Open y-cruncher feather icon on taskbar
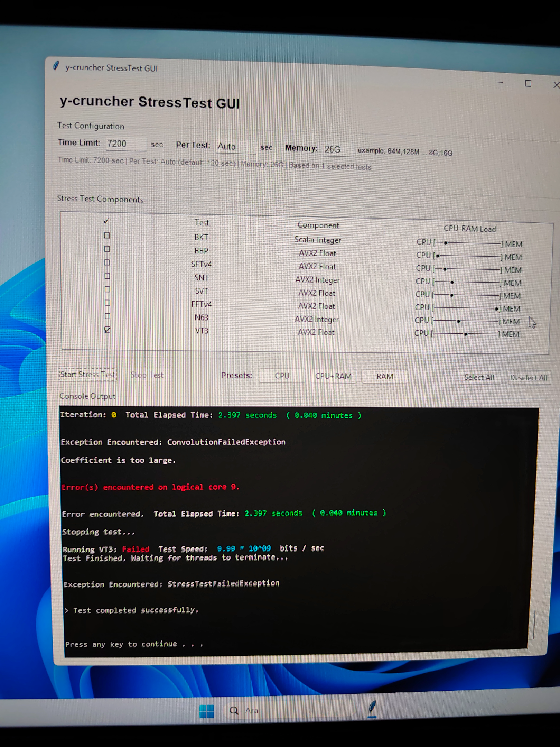 (372, 708)
